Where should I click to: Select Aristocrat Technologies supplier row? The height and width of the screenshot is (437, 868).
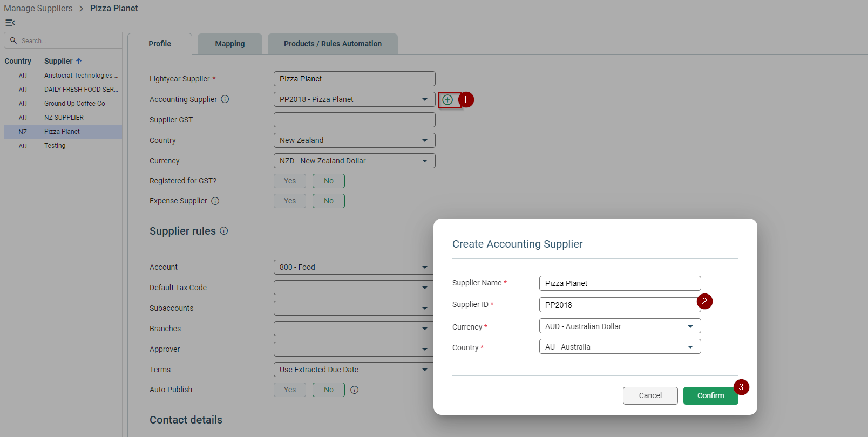(x=63, y=76)
